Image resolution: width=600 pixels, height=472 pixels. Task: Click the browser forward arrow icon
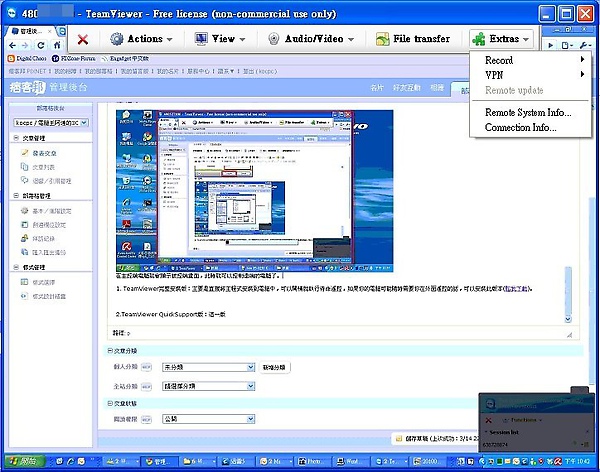click(24, 46)
